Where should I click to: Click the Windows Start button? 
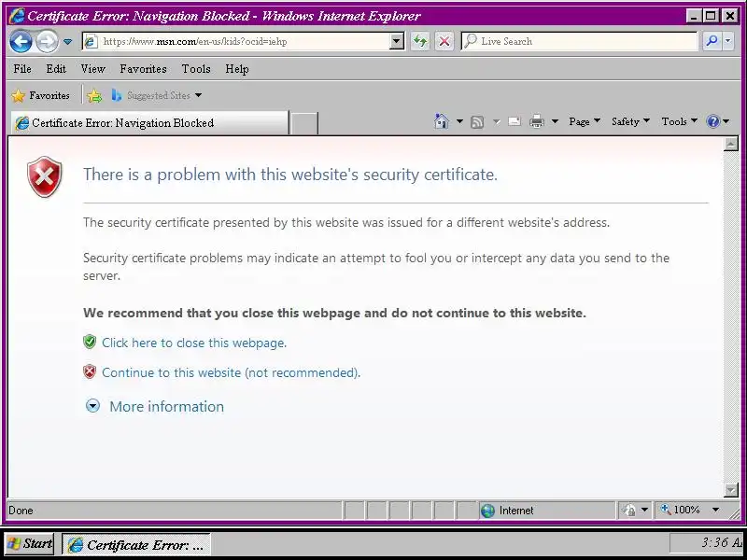tap(30, 543)
